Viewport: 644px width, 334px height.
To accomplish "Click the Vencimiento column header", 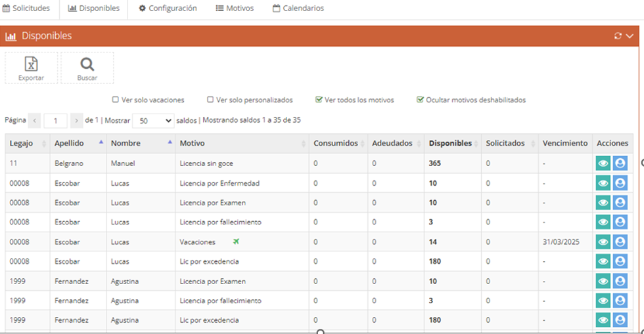I will tap(565, 143).
